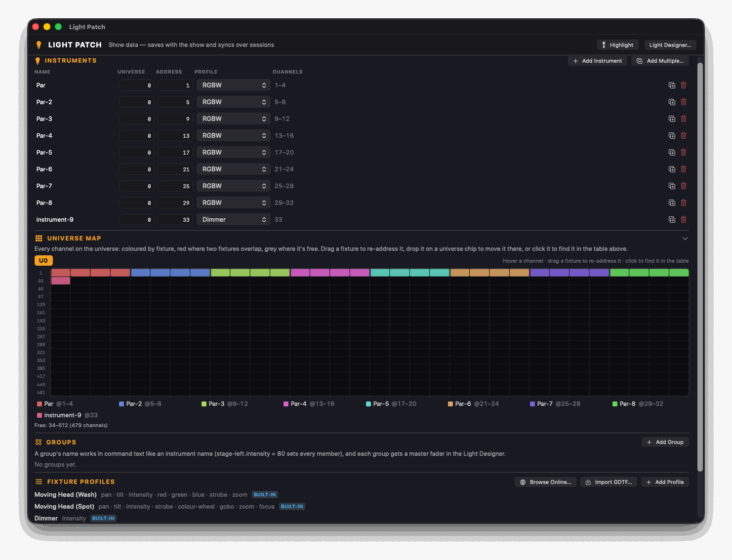The image size is (732, 560).
Task: Open the Par-5 profile dropdown
Action: click(234, 153)
